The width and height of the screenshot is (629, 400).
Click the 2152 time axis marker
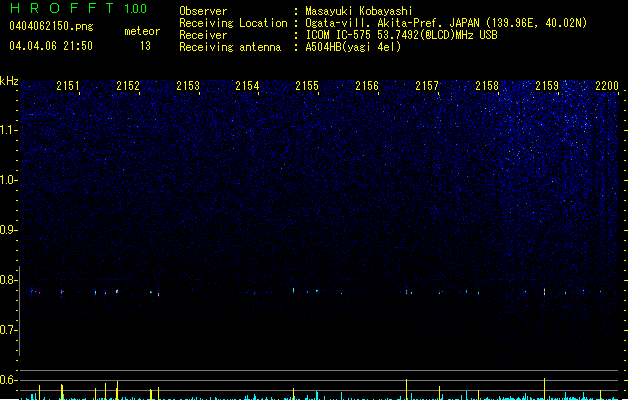(x=128, y=86)
